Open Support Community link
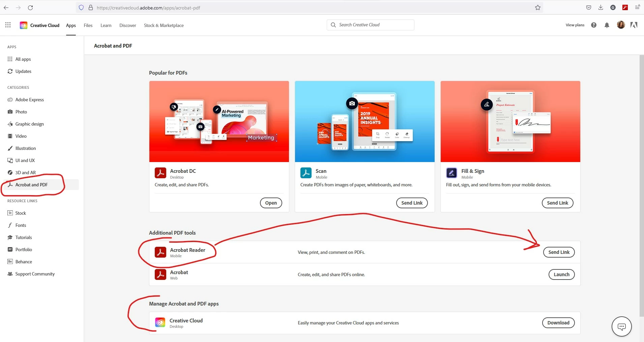The height and width of the screenshot is (342, 644). pyautogui.click(x=40, y=274)
